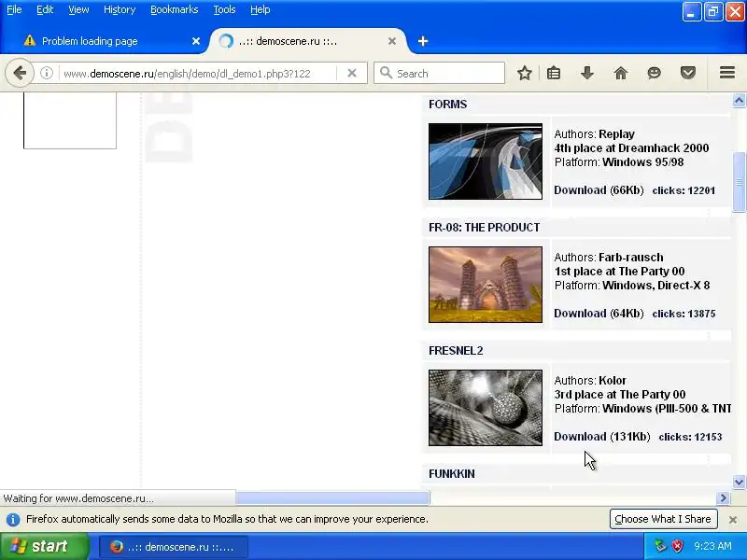Click author name Farb-rausch
The image size is (747, 560).
[631, 258]
